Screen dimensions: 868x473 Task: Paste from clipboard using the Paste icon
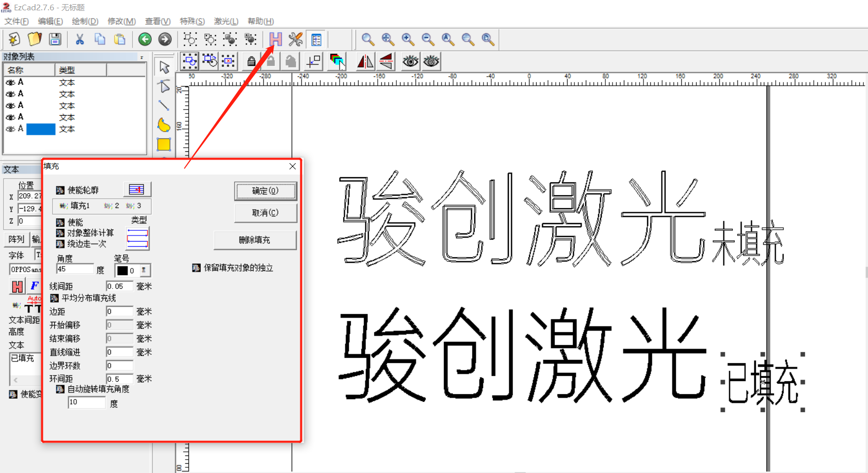120,39
